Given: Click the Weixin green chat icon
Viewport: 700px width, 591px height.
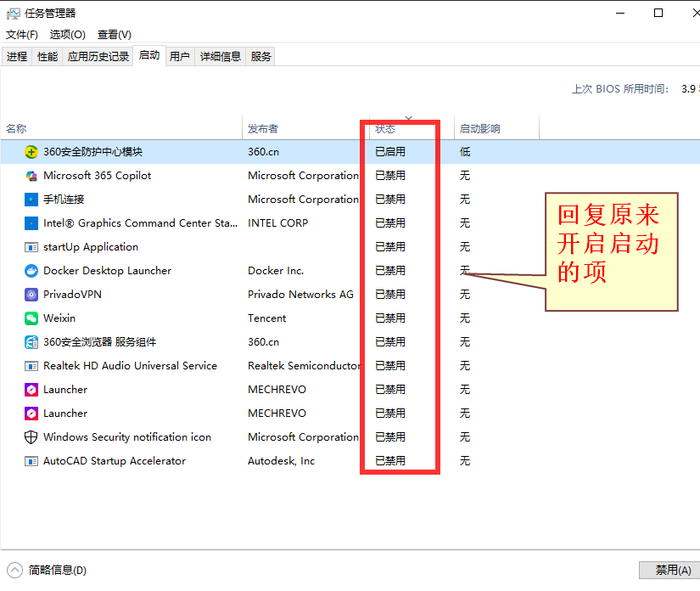Looking at the screenshot, I should point(31,318).
